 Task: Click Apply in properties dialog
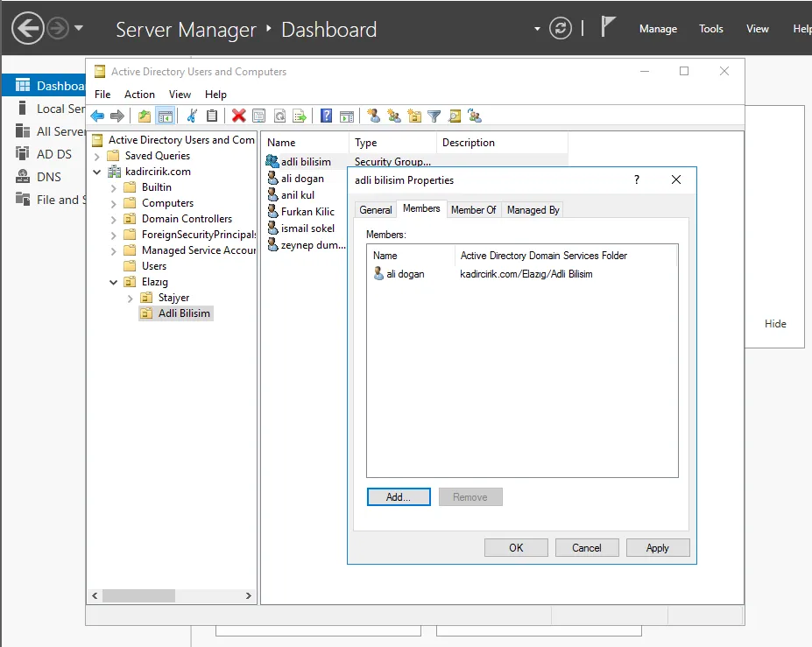(x=658, y=547)
